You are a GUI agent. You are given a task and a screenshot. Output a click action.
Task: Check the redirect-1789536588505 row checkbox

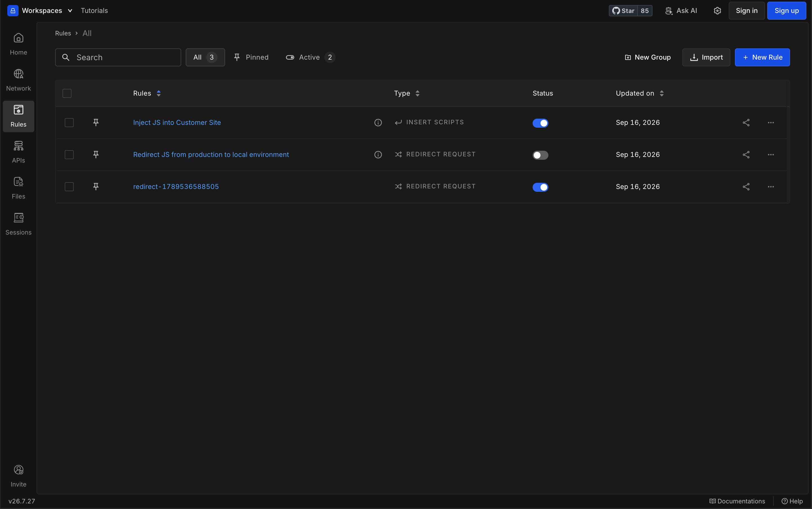coord(69,186)
